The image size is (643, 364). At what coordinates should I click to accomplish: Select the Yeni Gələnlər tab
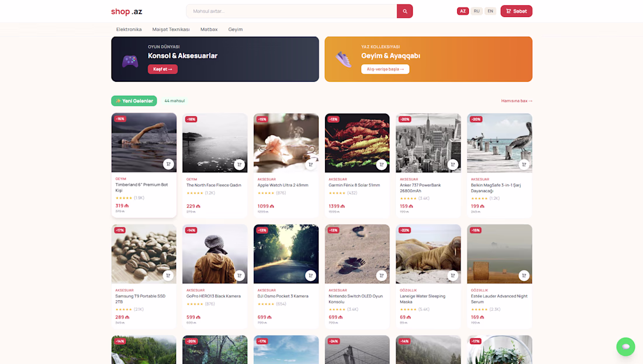[x=134, y=101]
